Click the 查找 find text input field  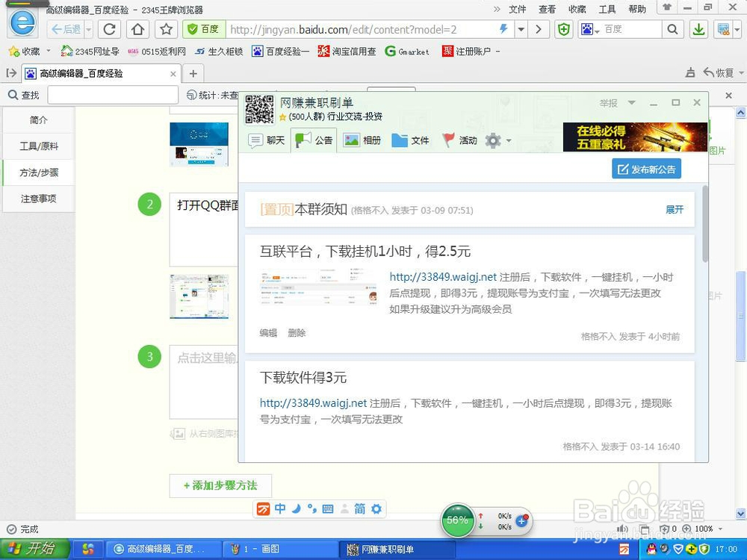[113, 96]
